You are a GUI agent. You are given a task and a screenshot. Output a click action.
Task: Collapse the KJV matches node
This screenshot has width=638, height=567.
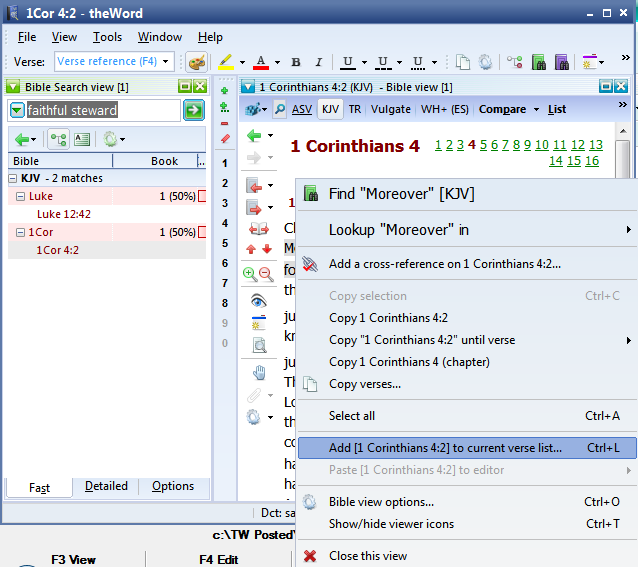[x=13, y=178]
